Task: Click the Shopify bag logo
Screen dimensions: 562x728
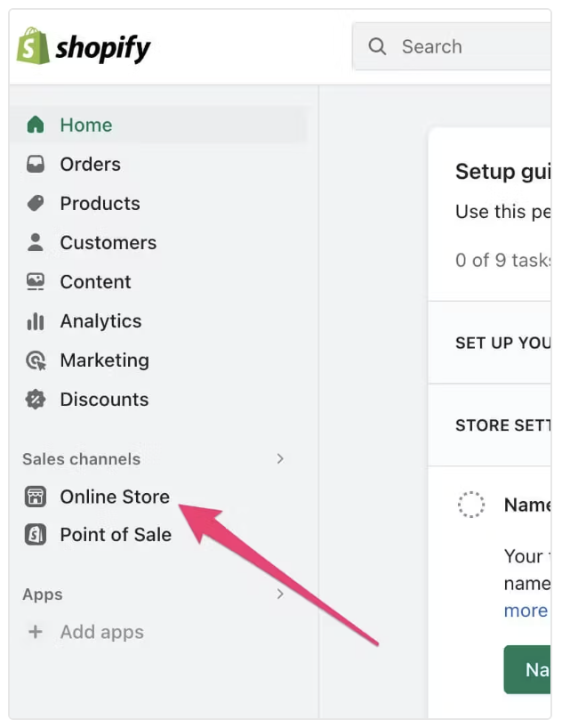Action: 33,45
